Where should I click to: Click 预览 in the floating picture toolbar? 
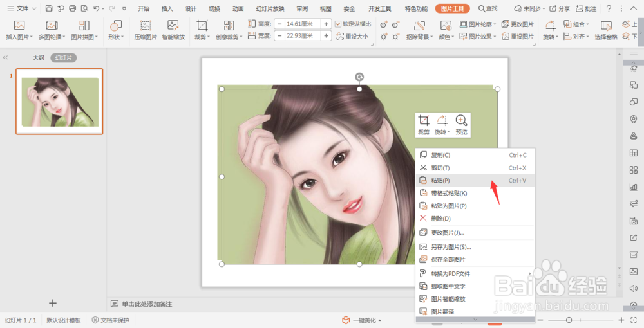tap(461, 125)
